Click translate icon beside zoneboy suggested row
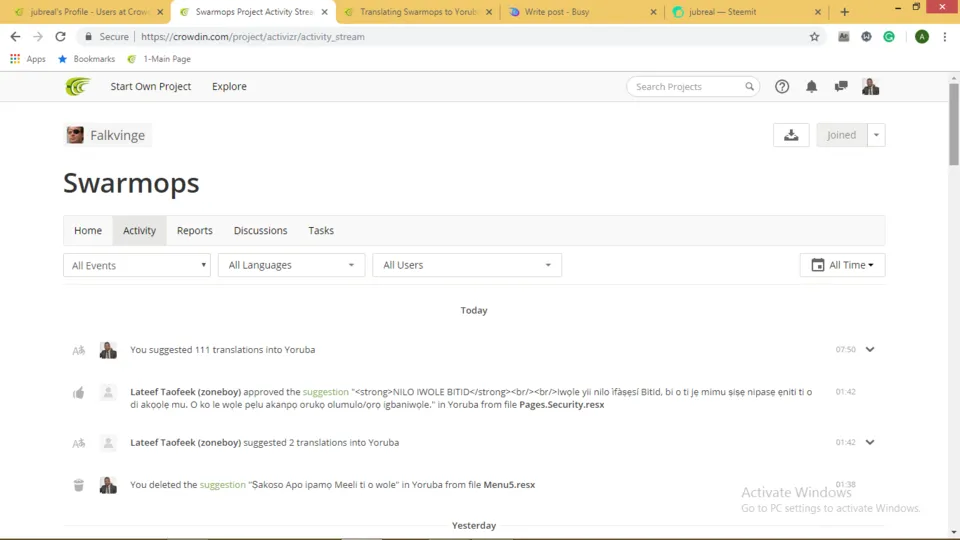Screen dimensions: 960x540 click(x=78, y=443)
